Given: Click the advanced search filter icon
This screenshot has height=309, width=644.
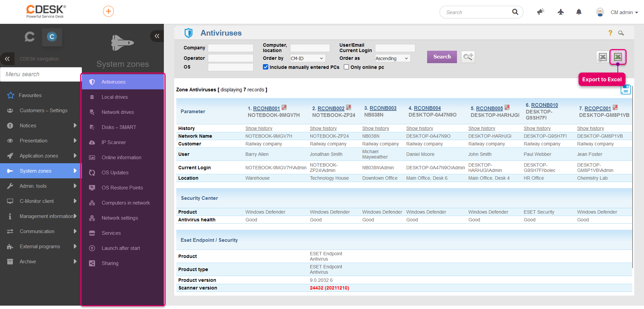Looking at the screenshot, I should [x=468, y=57].
